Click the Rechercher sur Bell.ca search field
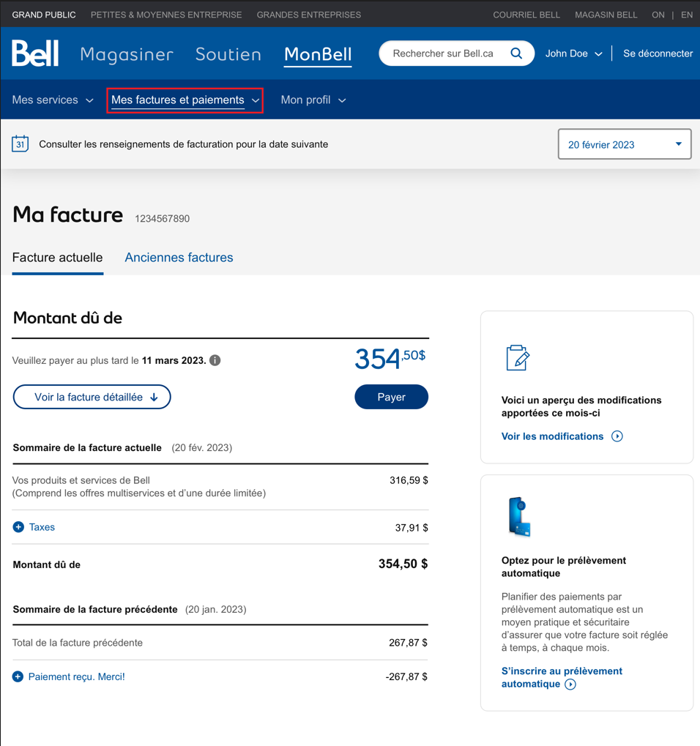The width and height of the screenshot is (700, 746). (x=443, y=53)
